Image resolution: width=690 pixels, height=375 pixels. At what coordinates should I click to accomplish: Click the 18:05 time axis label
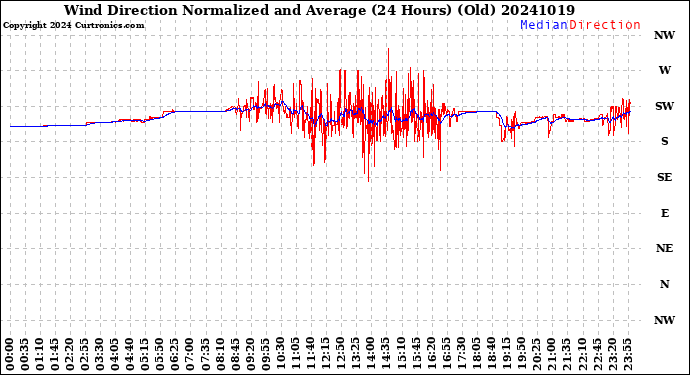(x=475, y=355)
